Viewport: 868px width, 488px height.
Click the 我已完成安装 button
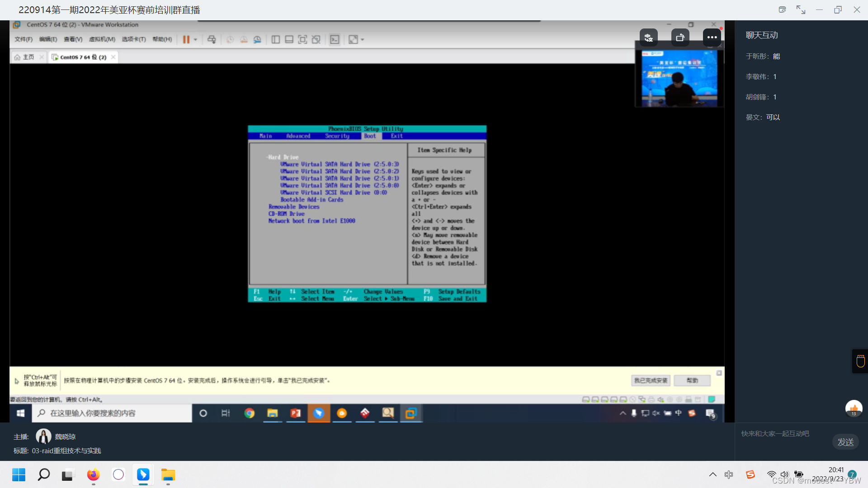[651, 380]
